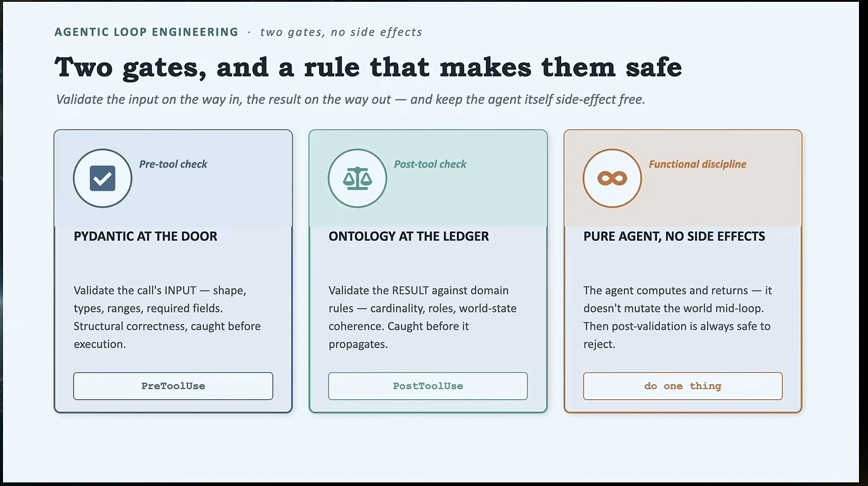Screen dimensions: 868x486
Task: Click the "PURE AGENT, NO SIDE EFFECTS" heading
Action: point(674,237)
